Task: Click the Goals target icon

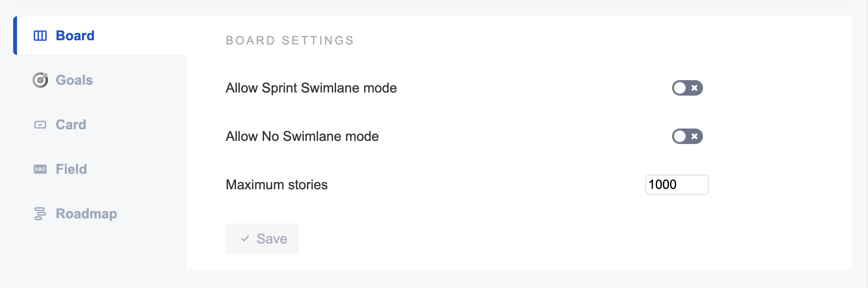Action: pyautogui.click(x=40, y=80)
